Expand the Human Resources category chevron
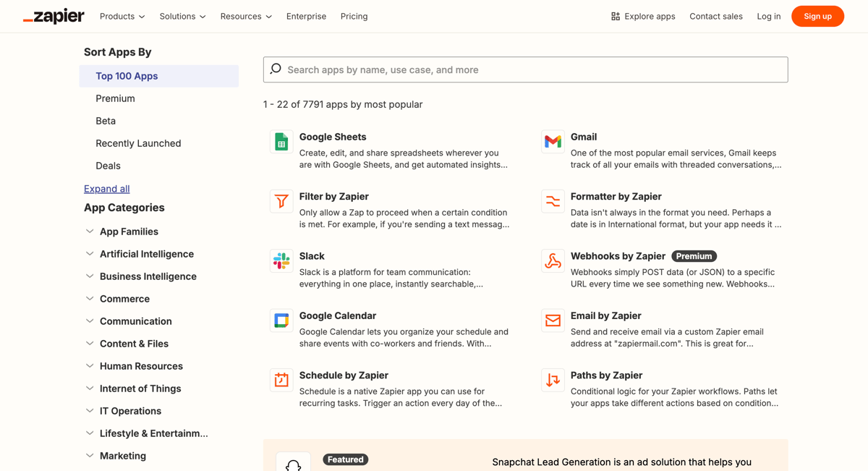The width and height of the screenshot is (868, 471). pyautogui.click(x=90, y=366)
